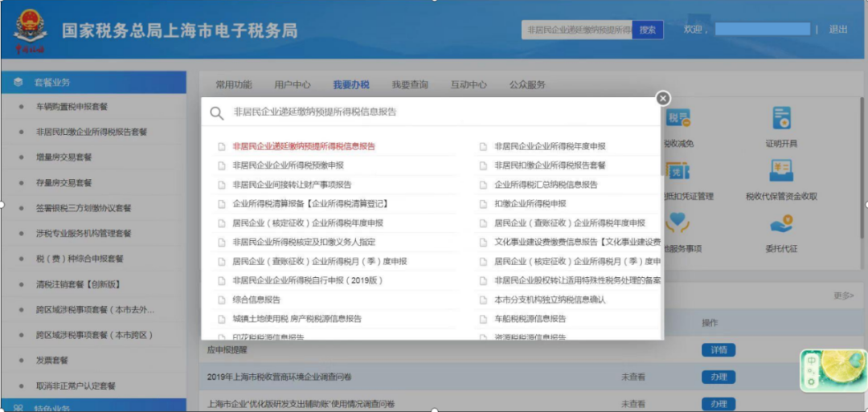Viewport: 868px width, 412px height.
Task: Select 非居民企业递延缴纳预提所得税信息报告 result
Action: click(304, 146)
